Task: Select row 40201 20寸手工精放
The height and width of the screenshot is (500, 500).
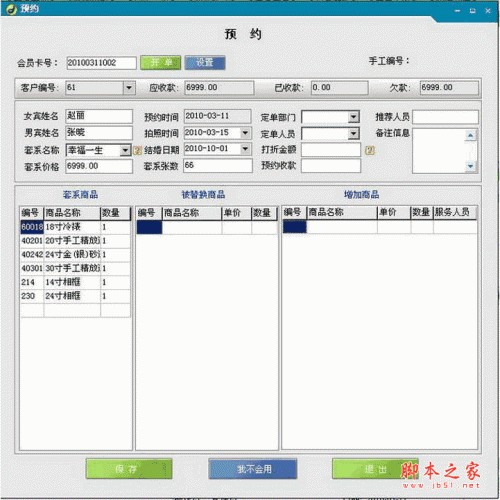Action: tap(75, 241)
